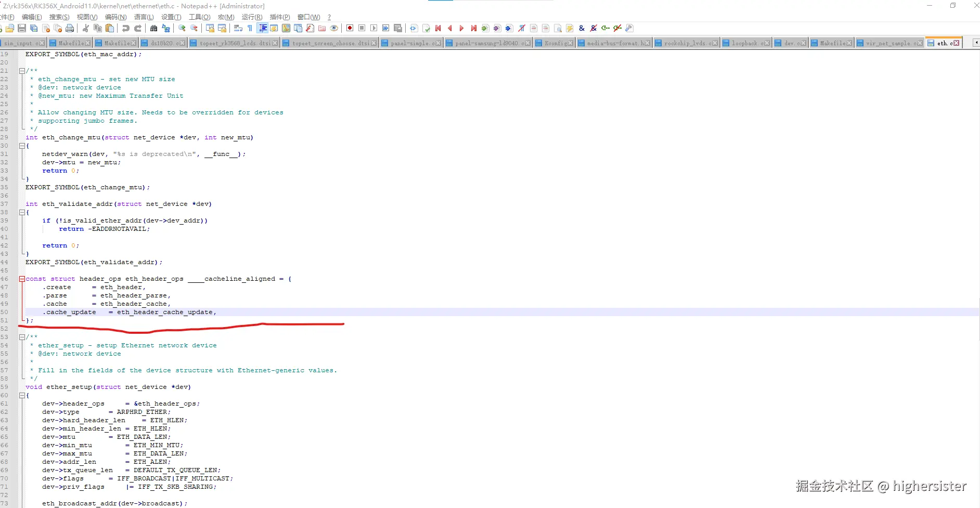This screenshot has width=980, height=508.
Task: Close the eth.c tab
Action: coord(956,43)
